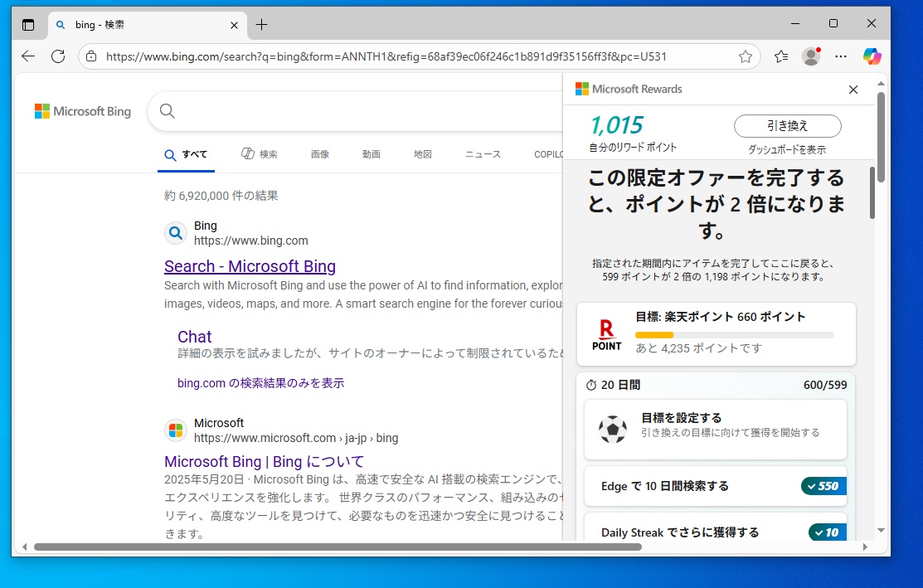923x588 pixels.
Task: Switch to the 地図 tab
Action: click(423, 154)
